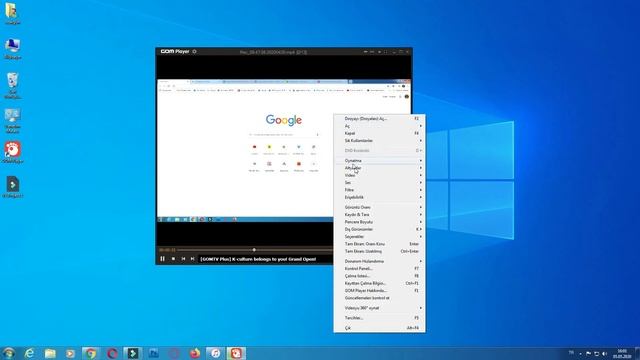The image size is (640, 360).
Task: Select the second 'Tam Ekran' entry with Ctrl+Enter shortcut
Action: 380,251
